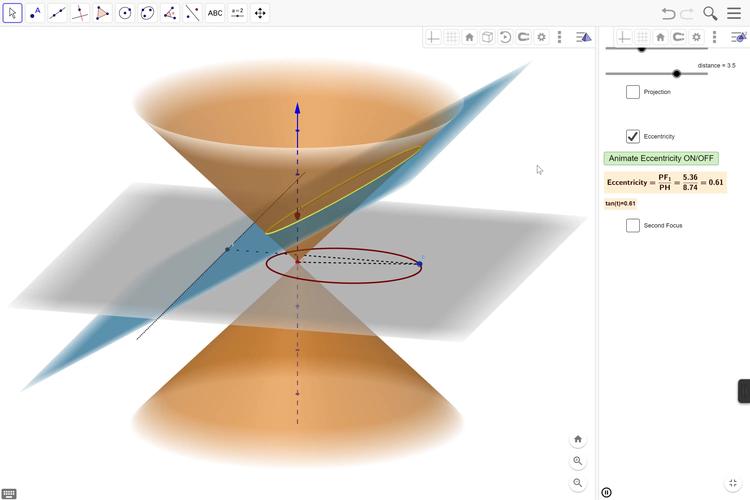
Task: Select the Point tool
Action: coord(35,13)
